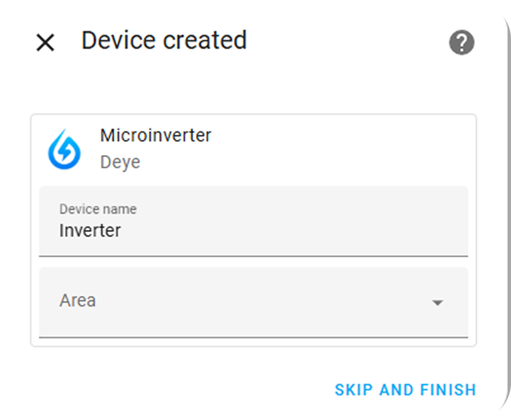
Task: Click the Microinverter device title
Action: click(x=156, y=135)
